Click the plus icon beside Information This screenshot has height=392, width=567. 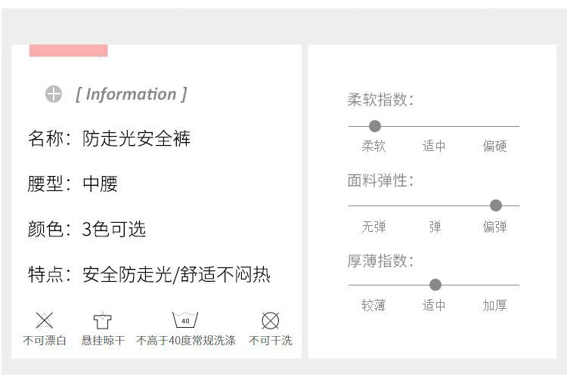click(x=53, y=94)
